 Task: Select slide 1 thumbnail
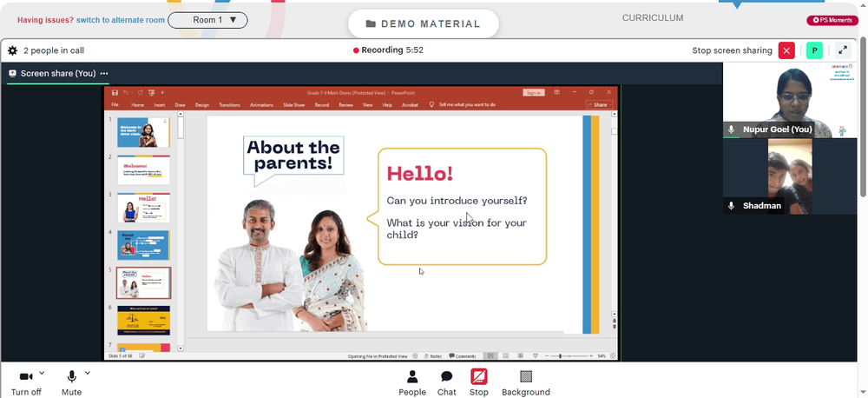(x=143, y=132)
